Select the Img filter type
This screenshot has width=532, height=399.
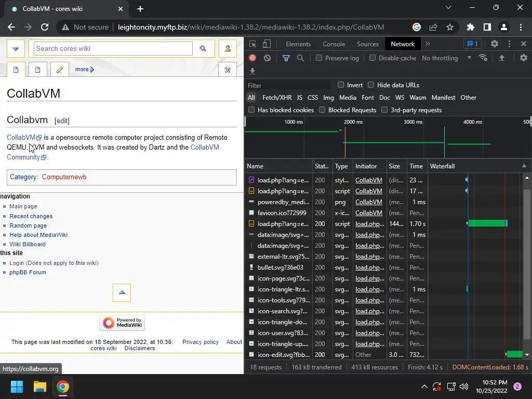click(x=328, y=97)
